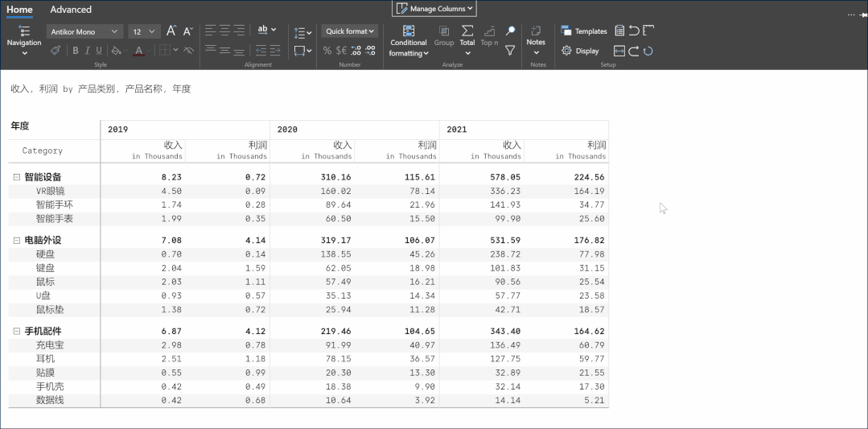Increase font size with larger A icon

[x=171, y=31]
